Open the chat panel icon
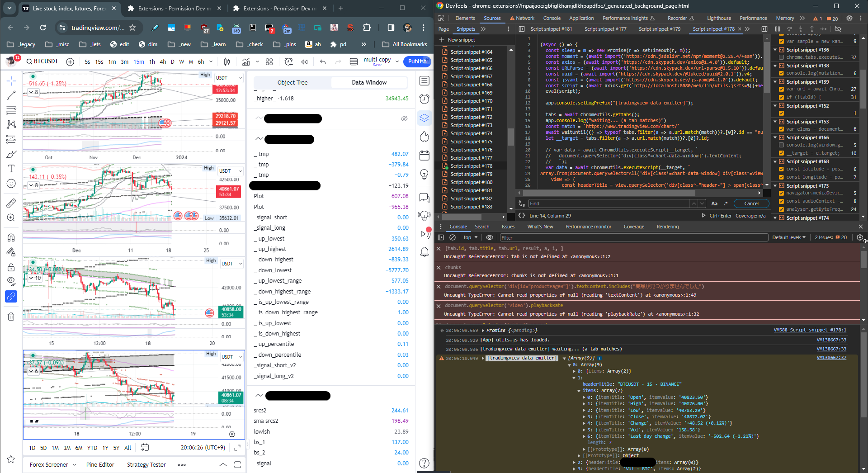This screenshot has width=868, height=473. click(424, 198)
